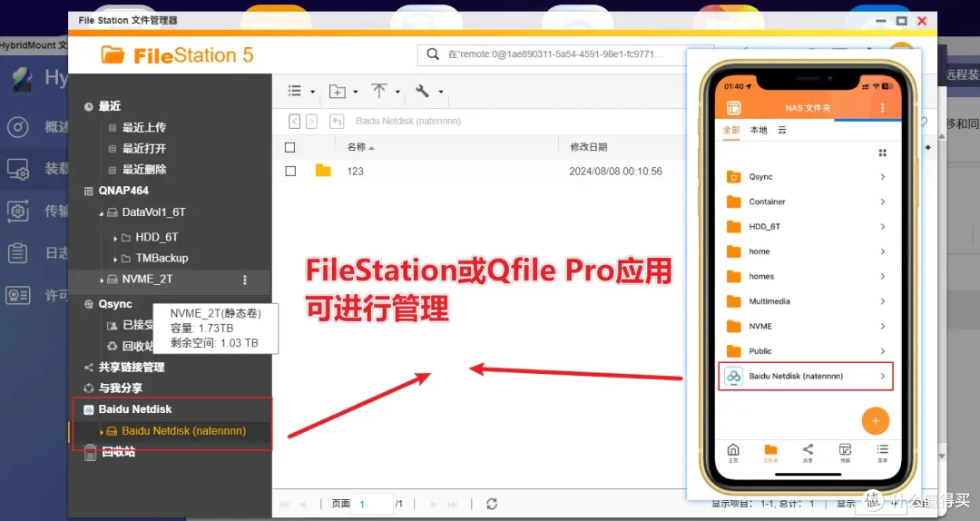Click the wrench tools icon

click(x=423, y=91)
